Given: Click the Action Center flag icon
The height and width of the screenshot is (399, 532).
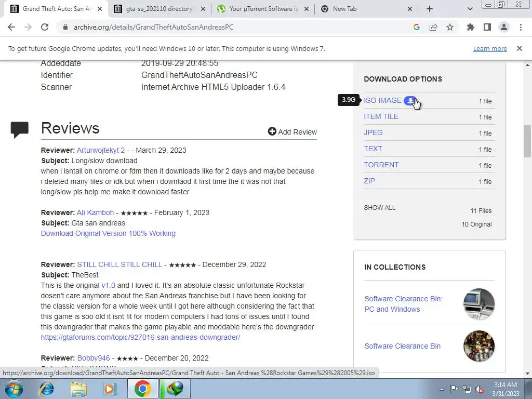Looking at the screenshot, I should pos(454,389).
